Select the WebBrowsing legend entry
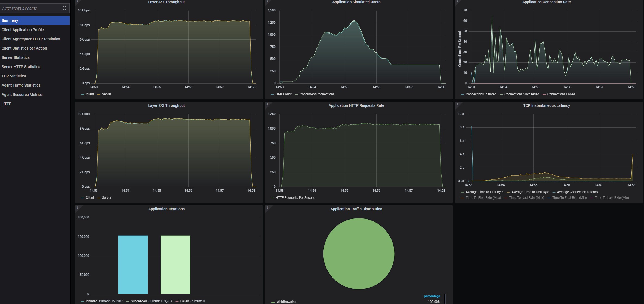 pyautogui.click(x=286, y=302)
